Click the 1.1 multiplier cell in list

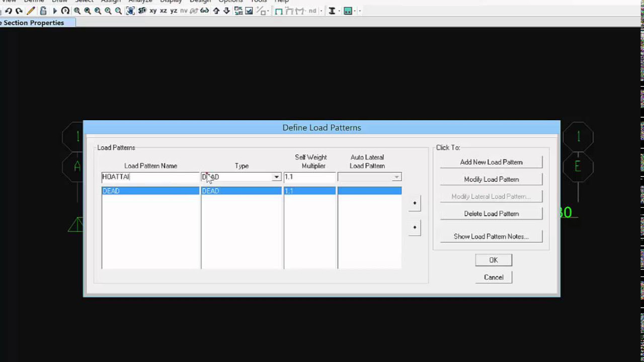coord(310,191)
